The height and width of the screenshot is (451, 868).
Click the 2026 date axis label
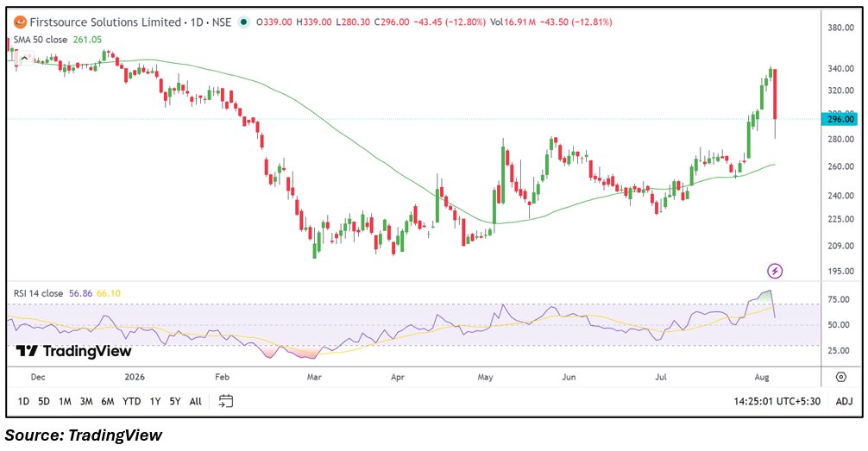[x=135, y=377]
